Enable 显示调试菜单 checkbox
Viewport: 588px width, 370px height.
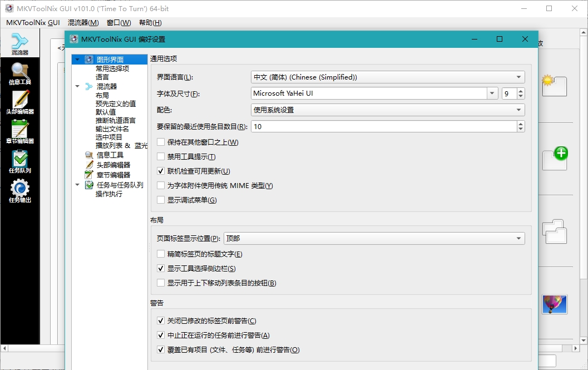point(161,200)
